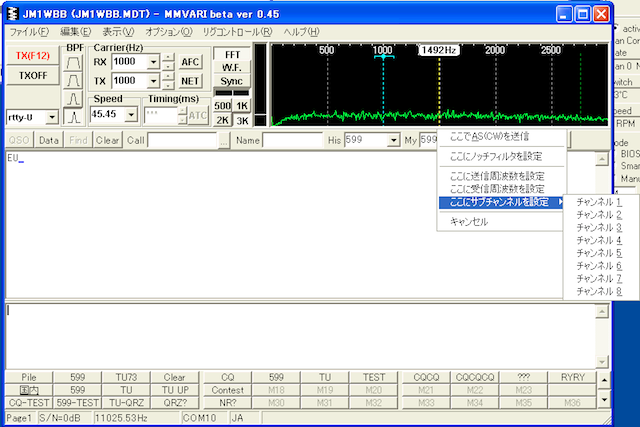The image size is (640, 427).
Task: Click the MMVARI title bar app icon
Action: (13, 14)
